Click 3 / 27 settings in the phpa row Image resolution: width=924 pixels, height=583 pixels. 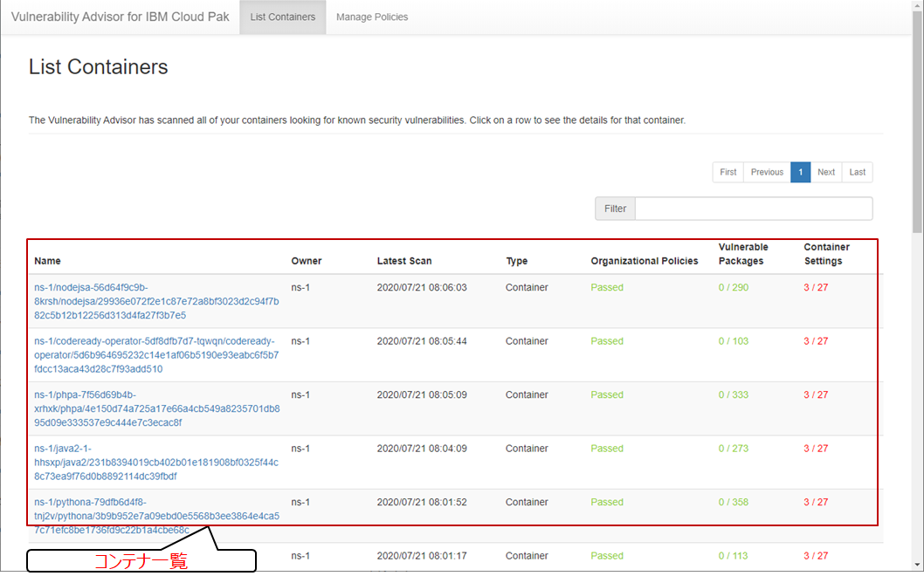pos(816,394)
